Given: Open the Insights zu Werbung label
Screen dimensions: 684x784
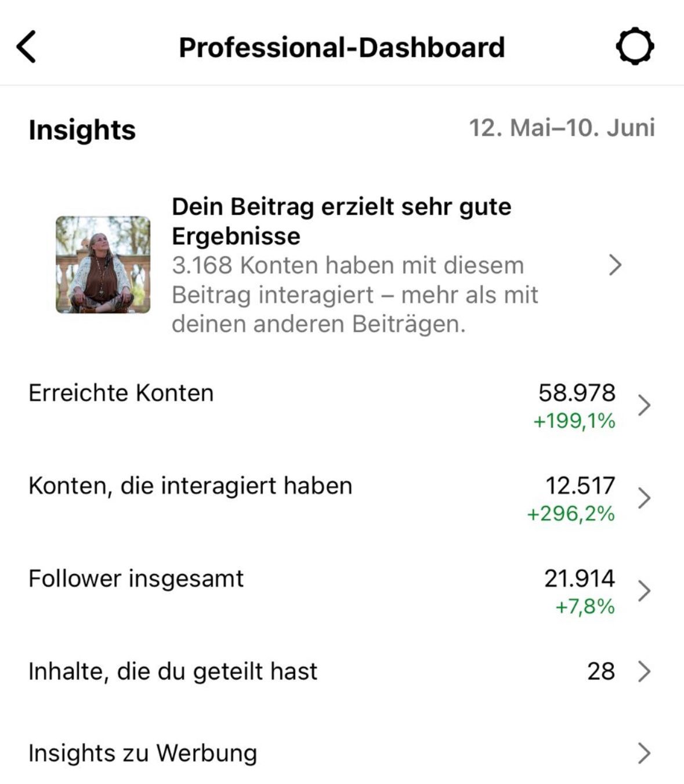Looking at the screenshot, I should click(x=143, y=753).
